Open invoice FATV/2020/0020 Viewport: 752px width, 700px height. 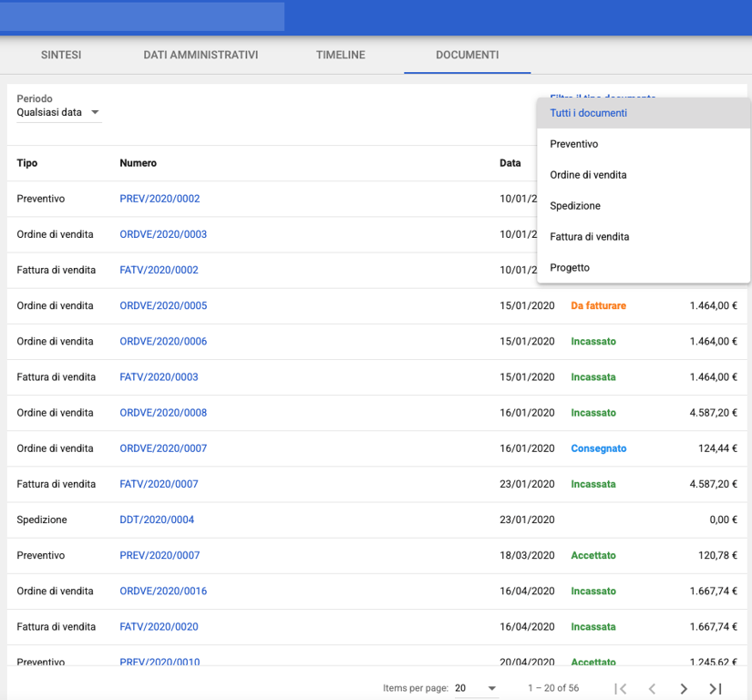(x=159, y=627)
